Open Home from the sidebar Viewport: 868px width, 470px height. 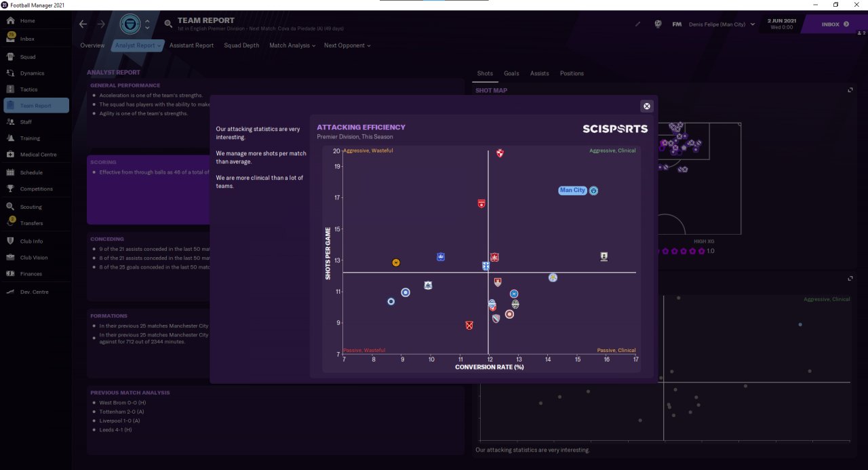(27, 21)
